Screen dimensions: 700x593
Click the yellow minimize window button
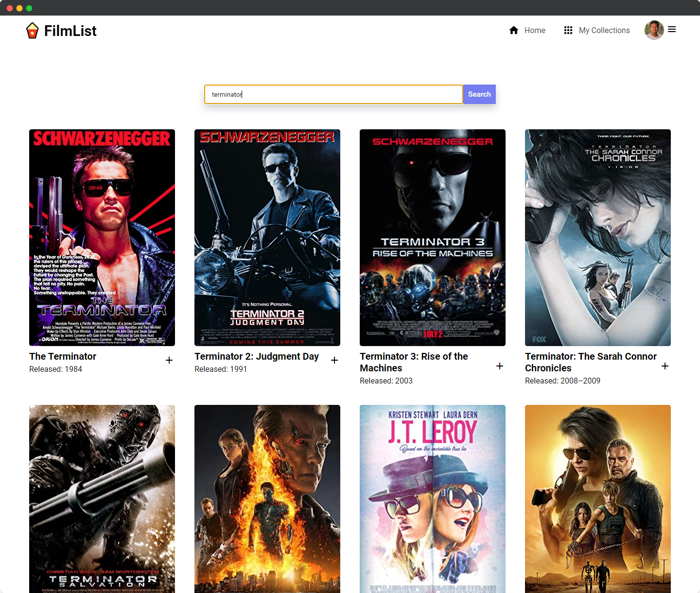tap(19, 8)
